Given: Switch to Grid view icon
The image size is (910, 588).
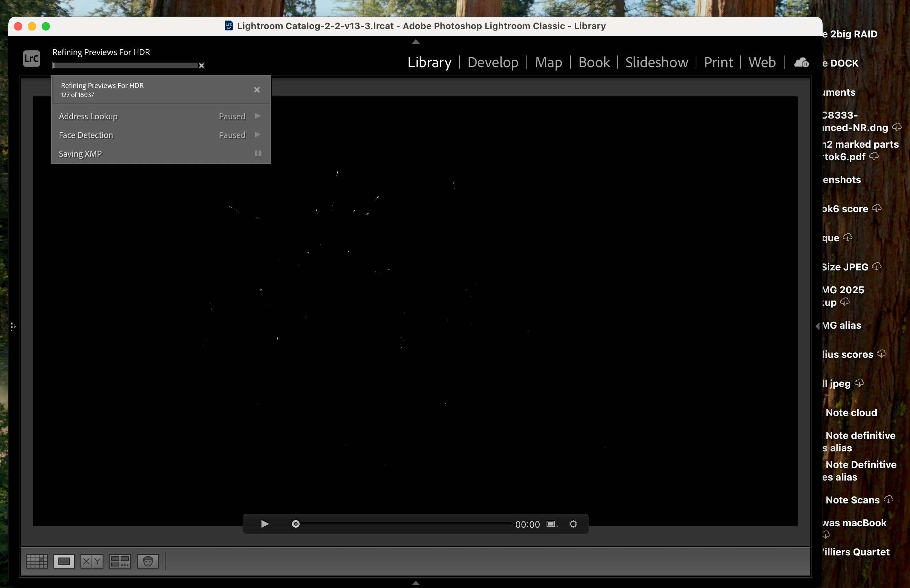Looking at the screenshot, I should pos(37,561).
